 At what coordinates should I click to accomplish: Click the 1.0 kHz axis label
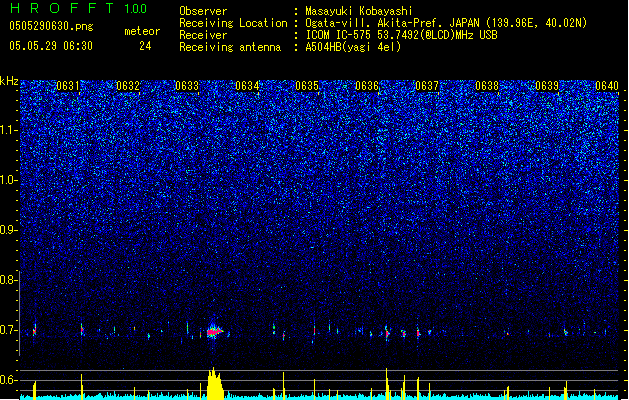9,180
